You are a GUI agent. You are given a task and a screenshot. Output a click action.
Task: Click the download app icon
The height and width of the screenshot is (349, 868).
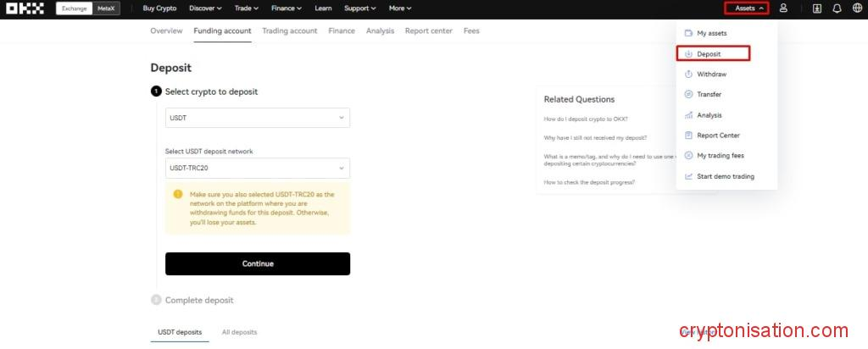[x=816, y=8]
